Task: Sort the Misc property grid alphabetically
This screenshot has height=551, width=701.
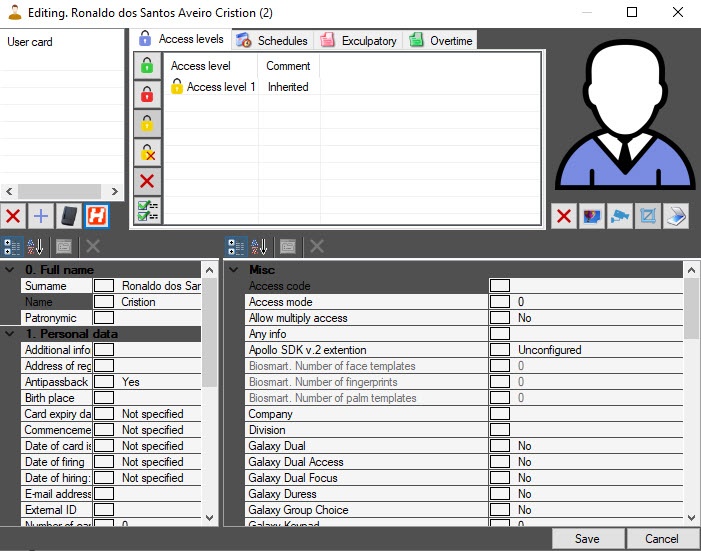Action: click(259, 246)
